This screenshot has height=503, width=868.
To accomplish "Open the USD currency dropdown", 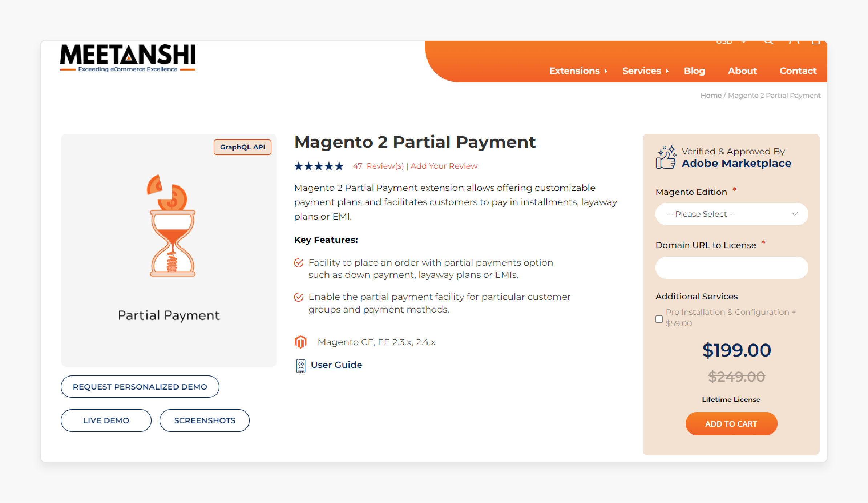I will click(731, 41).
